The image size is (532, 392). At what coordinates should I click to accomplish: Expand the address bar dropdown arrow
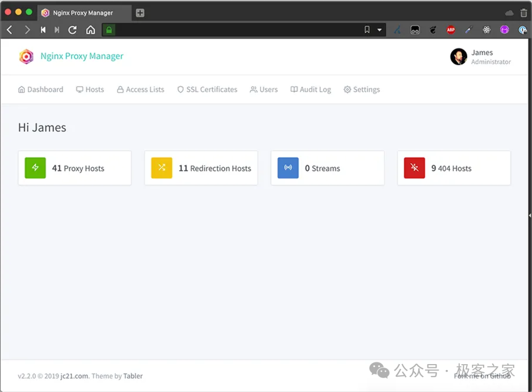tap(379, 30)
